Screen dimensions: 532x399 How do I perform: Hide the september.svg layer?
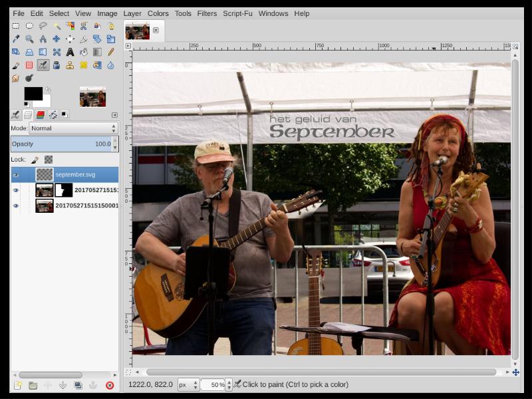pos(15,175)
